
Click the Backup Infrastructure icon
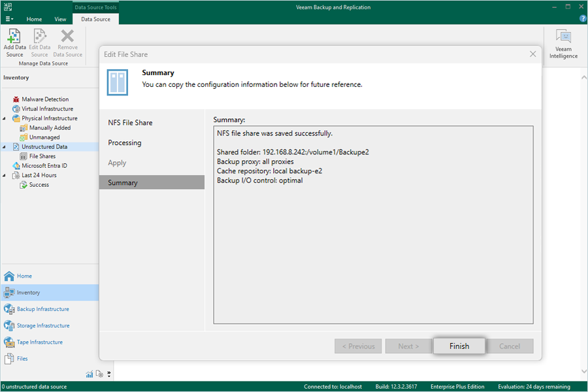coord(9,309)
